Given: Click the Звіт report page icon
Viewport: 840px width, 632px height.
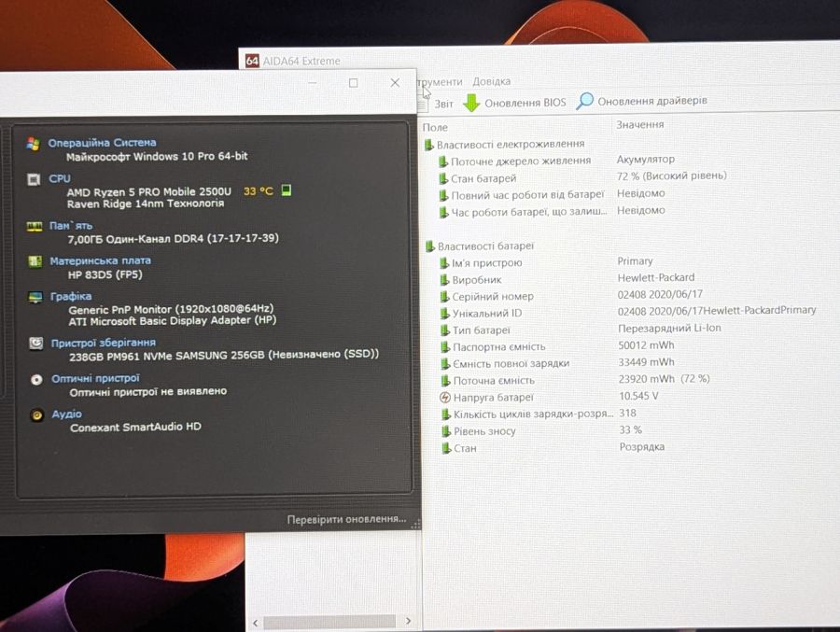Looking at the screenshot, I should click(x=423, y=105).
